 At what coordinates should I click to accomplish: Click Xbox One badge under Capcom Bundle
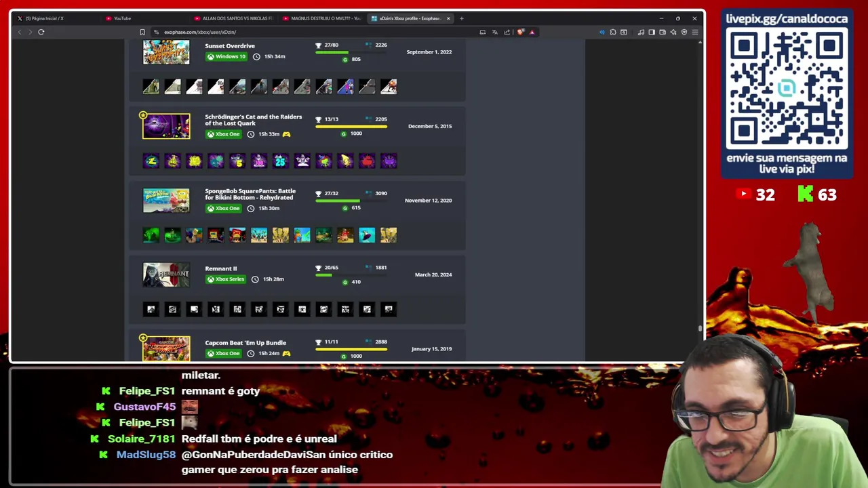pos(224,354)
